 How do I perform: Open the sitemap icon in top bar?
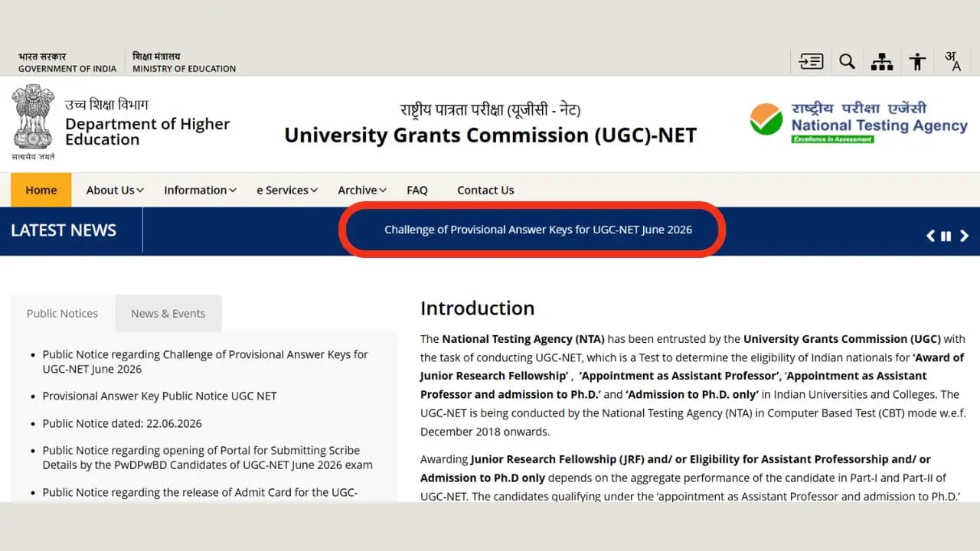click(882, 62)
